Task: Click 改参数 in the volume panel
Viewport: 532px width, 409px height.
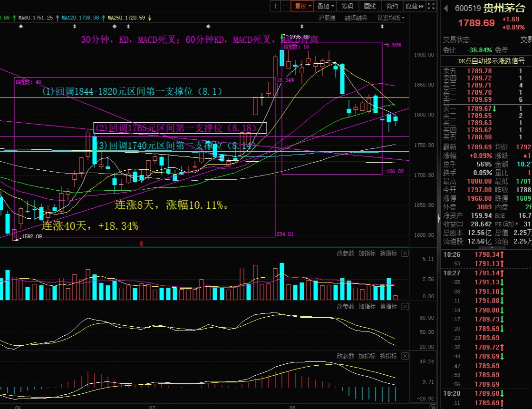Action: (345, 253)
